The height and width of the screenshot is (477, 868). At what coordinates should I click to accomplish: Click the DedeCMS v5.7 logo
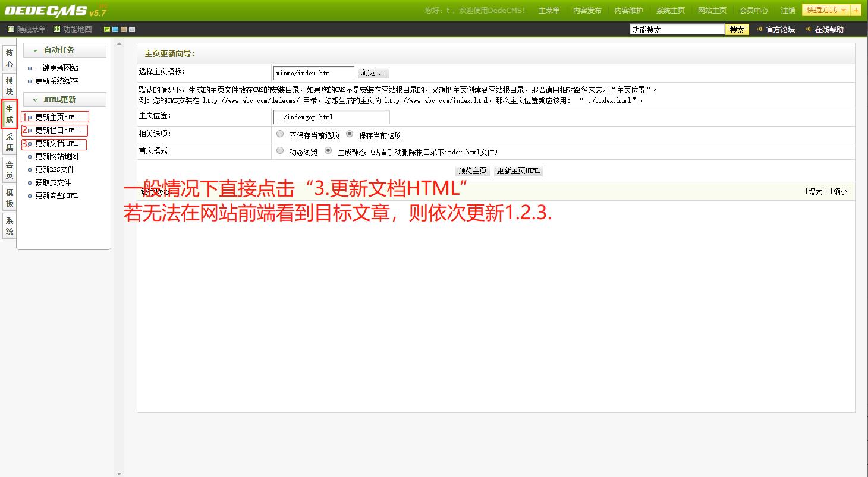(x=56, y=11)
